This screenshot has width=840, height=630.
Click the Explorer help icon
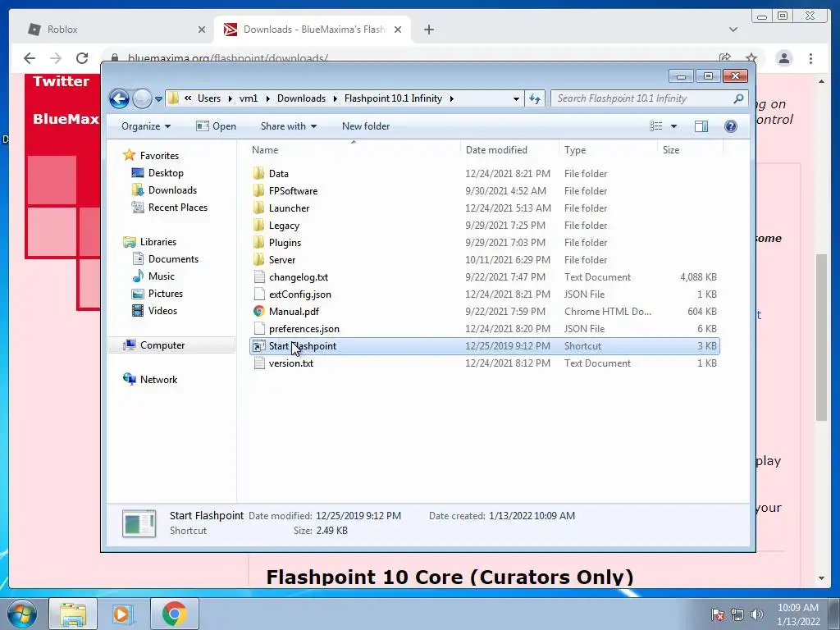[730, 126]
